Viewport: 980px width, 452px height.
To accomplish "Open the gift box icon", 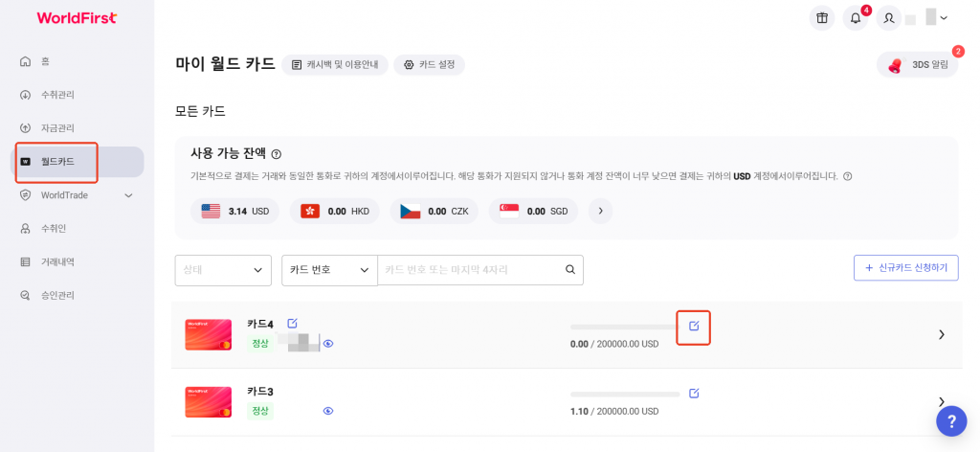I will tap(822, 18).
